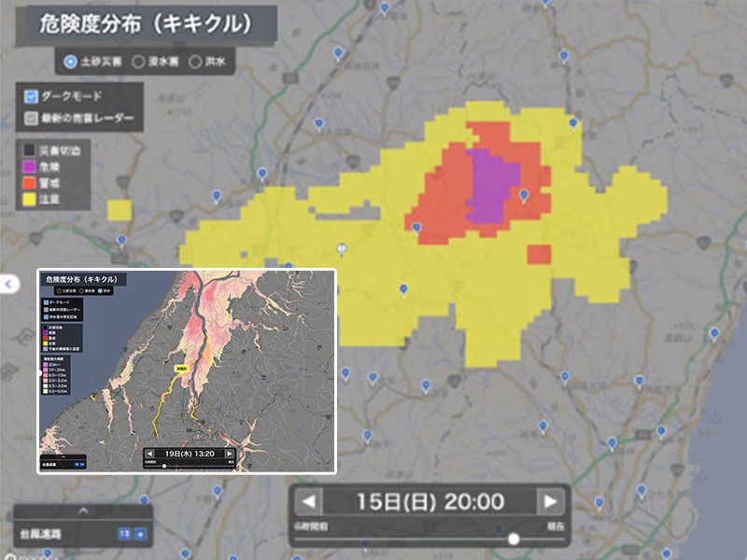Click the map pin at top center
The height and width of the screenshot is (560, 747).
385,7
